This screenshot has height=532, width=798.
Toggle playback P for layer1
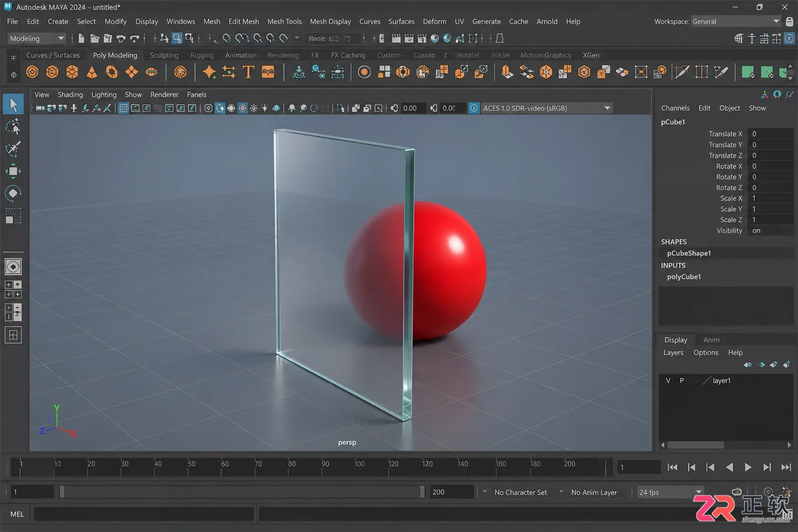click(x=682, y=381)
